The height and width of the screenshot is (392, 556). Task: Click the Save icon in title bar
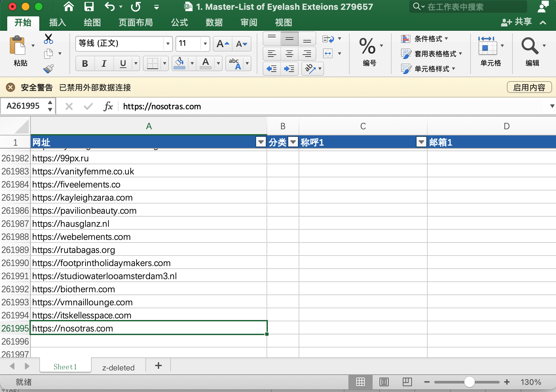tap(89, 7)
